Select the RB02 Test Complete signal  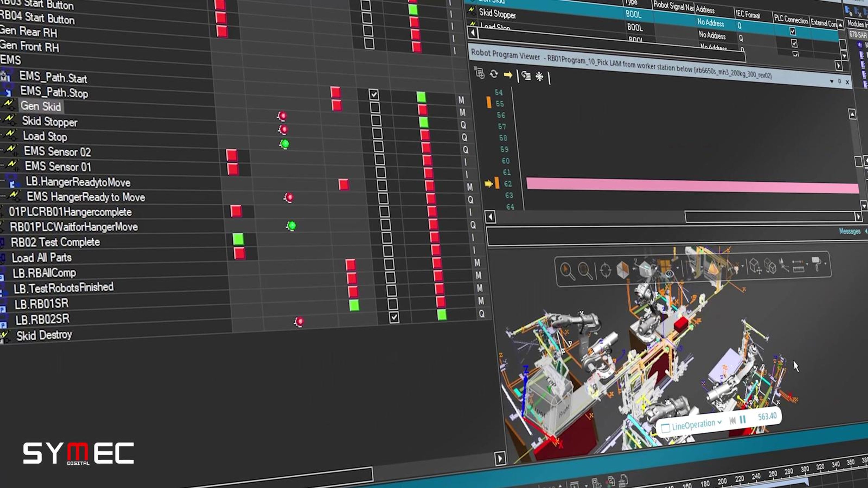click(55, 242)
